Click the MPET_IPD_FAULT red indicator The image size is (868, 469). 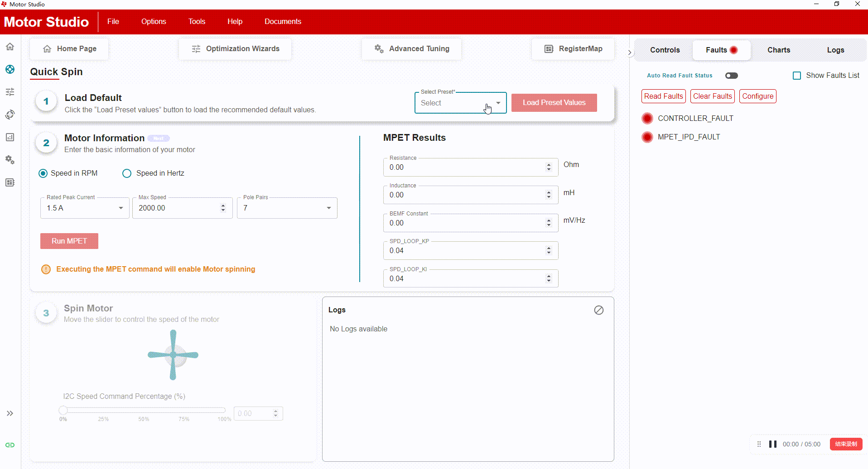pyautogui.click(x=647, y=137)
